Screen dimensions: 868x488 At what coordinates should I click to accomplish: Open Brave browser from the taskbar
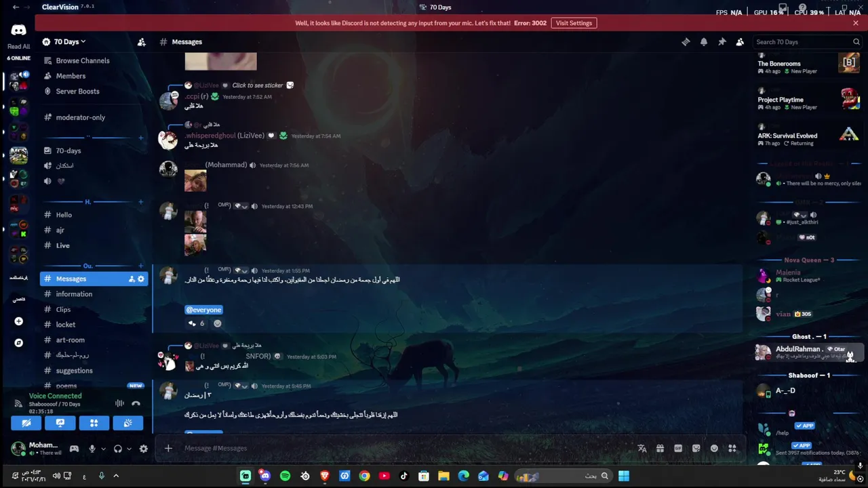click(x=325, y=476)
